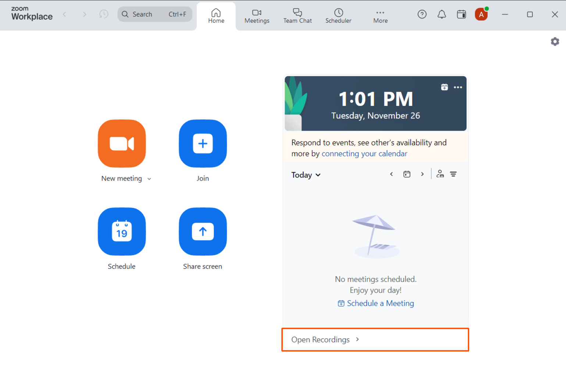The width and height of the screenshot is (566, 392).
Task: Click the add-event calendar icon on clock banner
Action: click(x=444, y=87)
